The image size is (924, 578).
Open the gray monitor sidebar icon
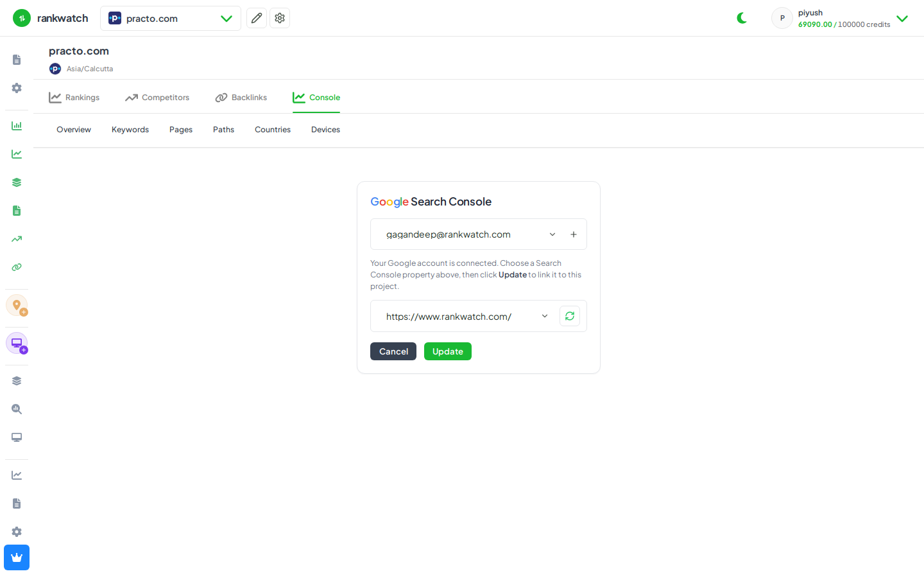(17, 437)
